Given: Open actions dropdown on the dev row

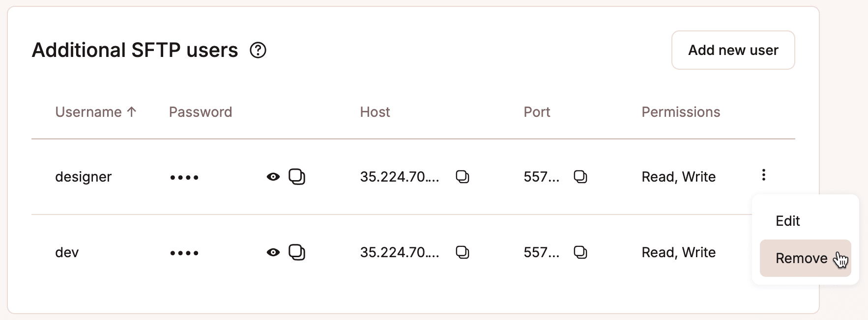Looking at the screenshot, I should coord(763,252).
